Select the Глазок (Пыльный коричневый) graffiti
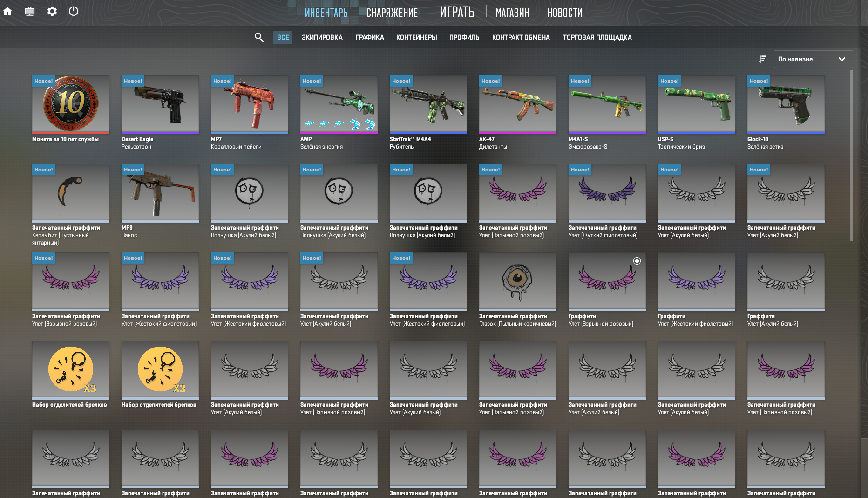868x498 pixels. pyautogui.click(x=518, y=282)
